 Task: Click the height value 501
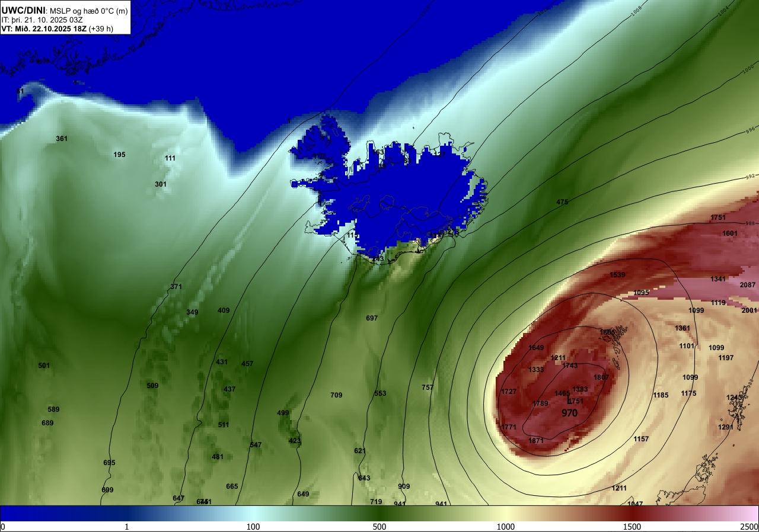pos(44,366)
